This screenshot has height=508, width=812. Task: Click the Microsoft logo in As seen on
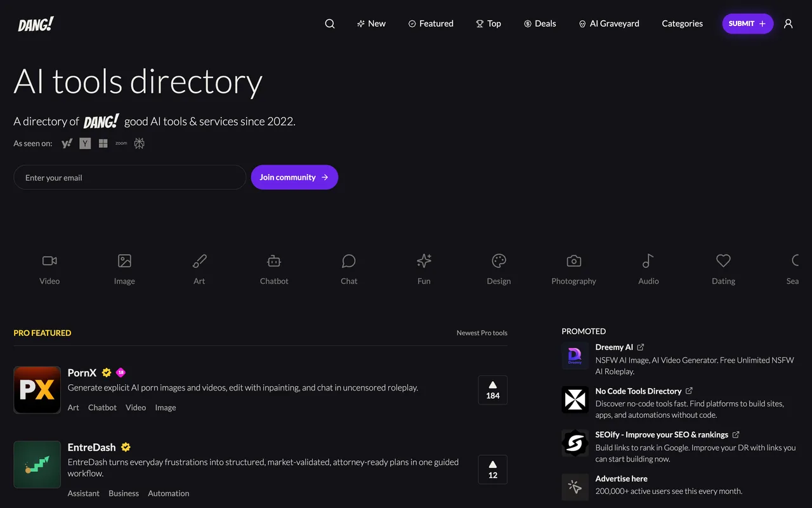(103, 144)
